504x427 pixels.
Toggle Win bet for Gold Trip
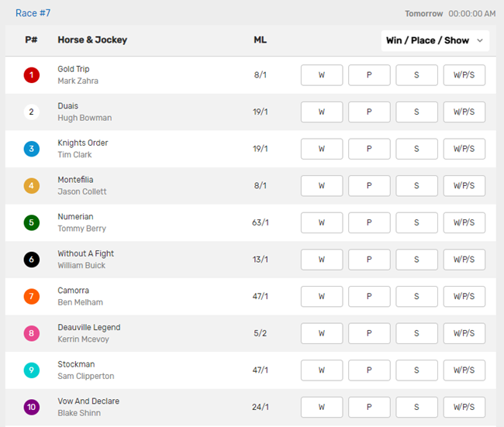coord(322,75)
